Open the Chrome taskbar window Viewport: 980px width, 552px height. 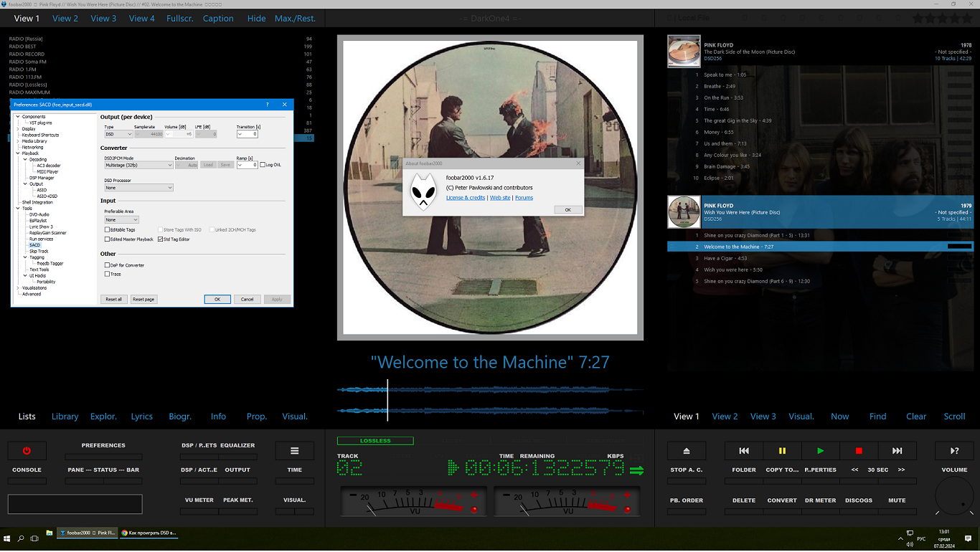click(x=149, y=533)
